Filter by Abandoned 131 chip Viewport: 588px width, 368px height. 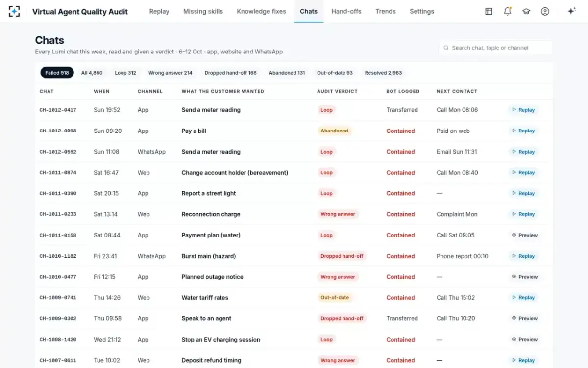click(287, 73)
